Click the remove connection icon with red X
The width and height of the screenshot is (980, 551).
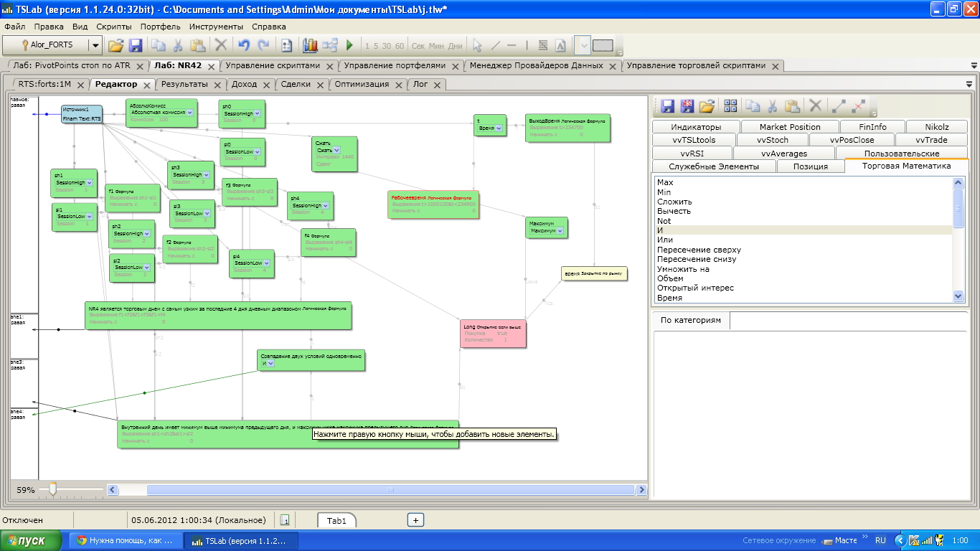click(858, 106)
